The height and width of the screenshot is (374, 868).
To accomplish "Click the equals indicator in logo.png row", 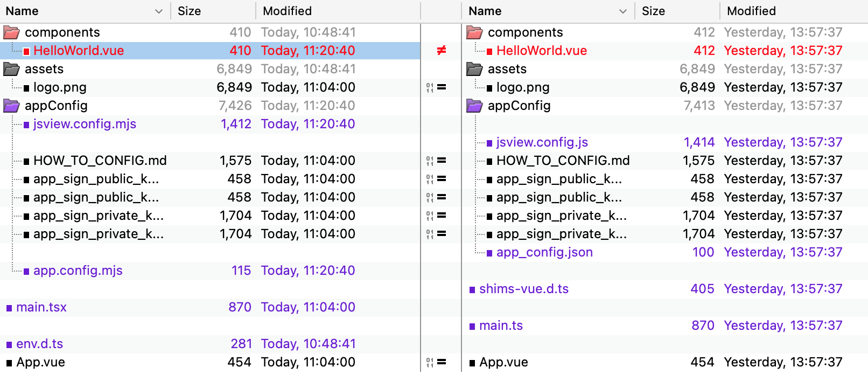I will point(441,87).
